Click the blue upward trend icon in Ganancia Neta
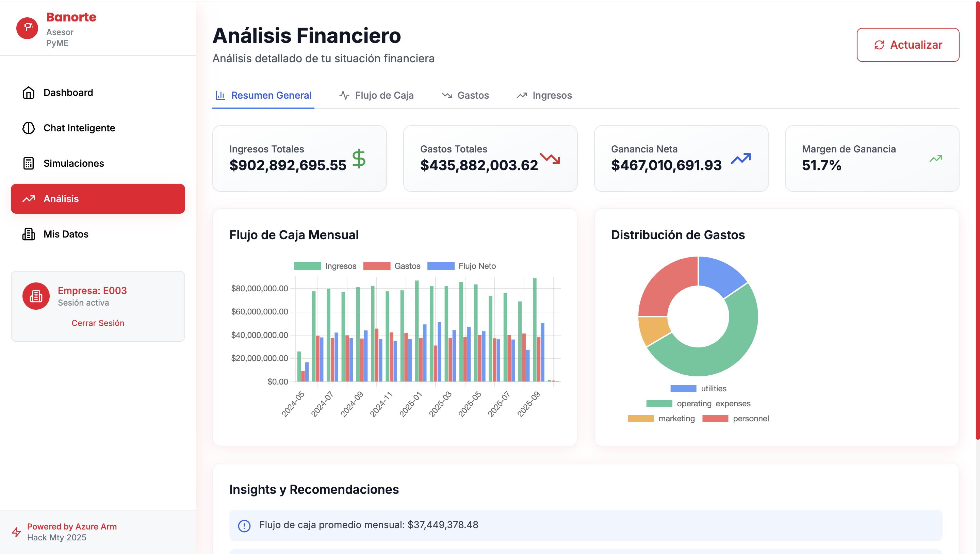 [741, 158]
